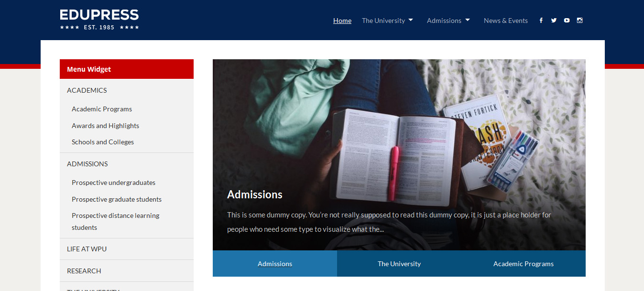Open Prospective graduate students link

(117, 199)
